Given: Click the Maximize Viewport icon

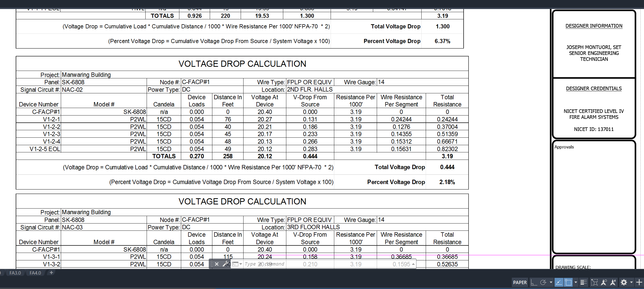Looking at the screenshot, I should tap(594, 282).
